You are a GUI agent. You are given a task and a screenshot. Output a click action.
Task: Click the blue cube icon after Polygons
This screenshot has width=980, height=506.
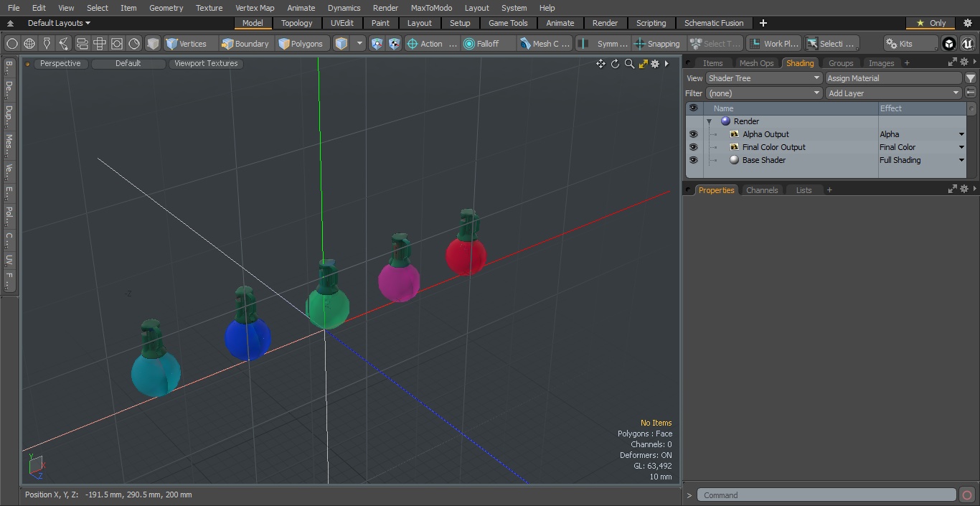click(x=341, y=44)
